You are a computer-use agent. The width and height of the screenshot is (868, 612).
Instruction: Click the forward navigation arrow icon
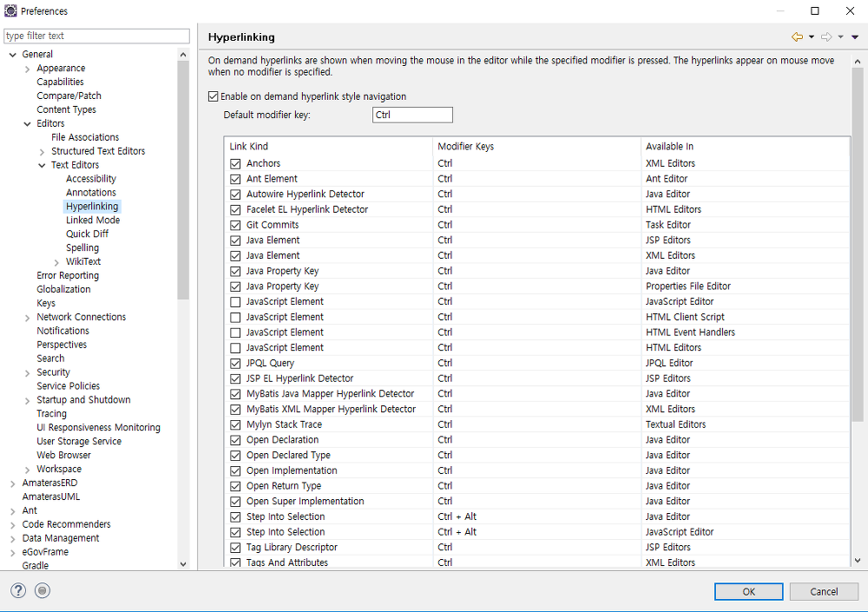coord(826,37)
